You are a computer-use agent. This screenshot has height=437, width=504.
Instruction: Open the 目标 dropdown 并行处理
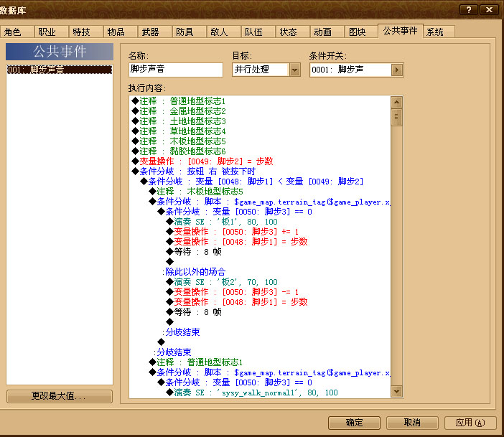pos(266,70)
